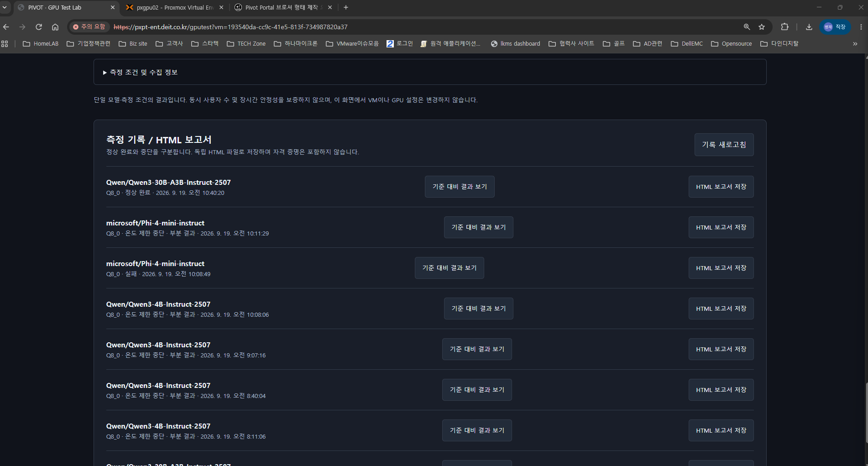This screenshot has width=868, height=466.
Task: Click the page vertical scrollbar thumb
Action: click(x=866, y=413)
